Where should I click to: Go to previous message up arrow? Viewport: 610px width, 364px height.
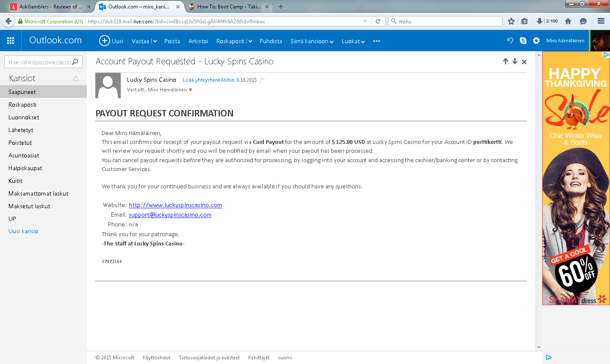tap(505, 61)
